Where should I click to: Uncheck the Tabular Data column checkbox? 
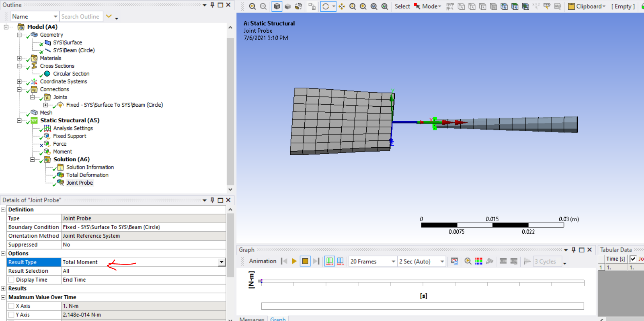tap(633, 259)
